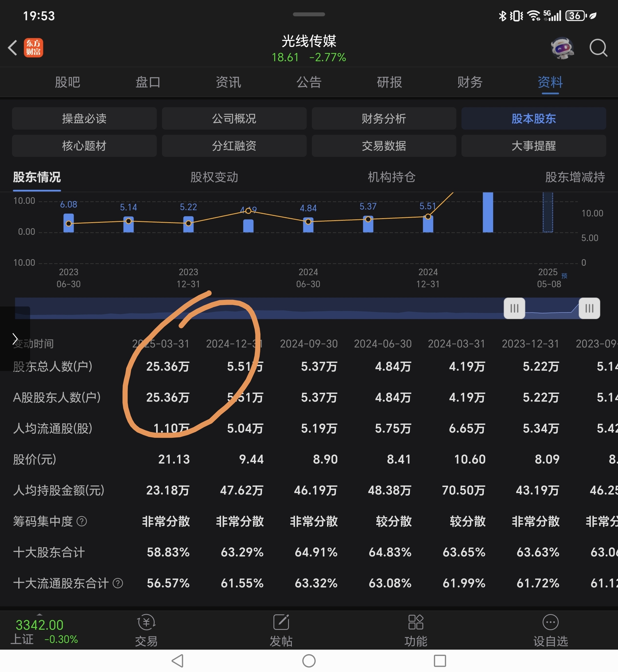The height and width of the screenshot is (672, 618).
Task: Tap the 2023-12-31 column header
Action: tap(531, 344)
